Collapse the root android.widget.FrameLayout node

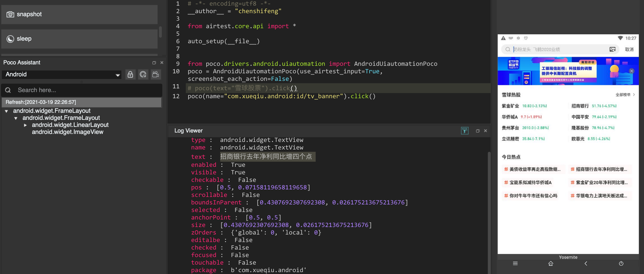pos(7,111)
